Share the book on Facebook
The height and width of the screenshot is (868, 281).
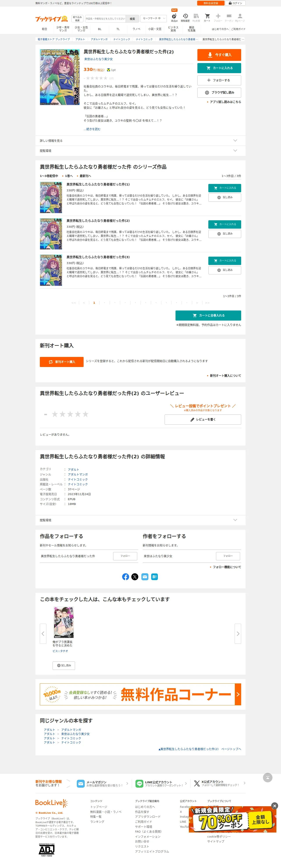[x=126, y=577]
